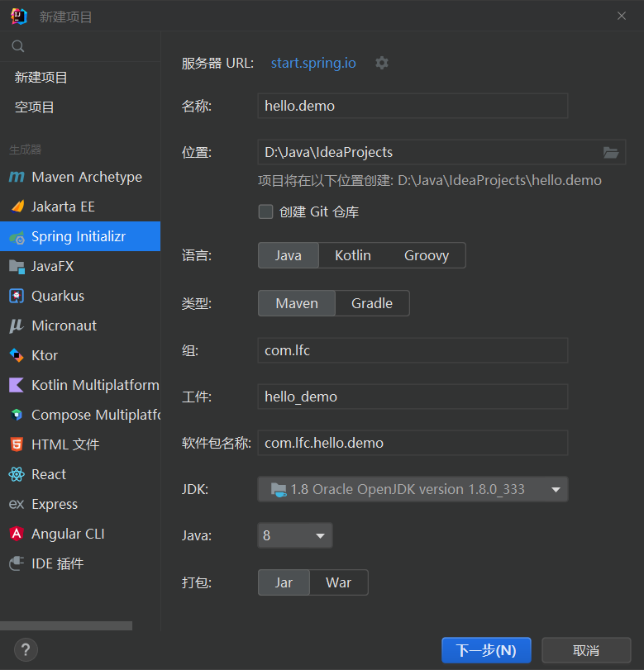Select 空项目 in the sidebar
The image size is (644, 670).
[x=34, y=107]
